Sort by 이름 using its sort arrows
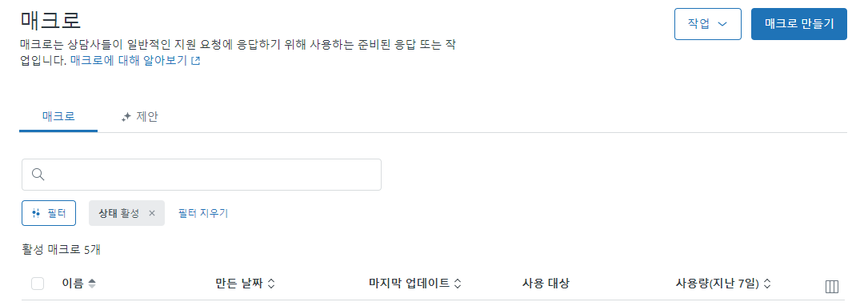This screenshot has height=306, width=868. [x=92, y=284]
